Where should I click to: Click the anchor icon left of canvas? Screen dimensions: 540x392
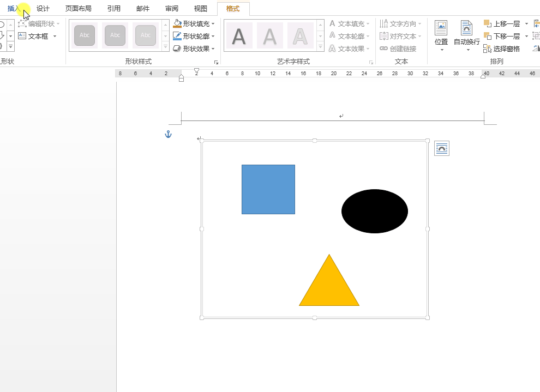169,134
